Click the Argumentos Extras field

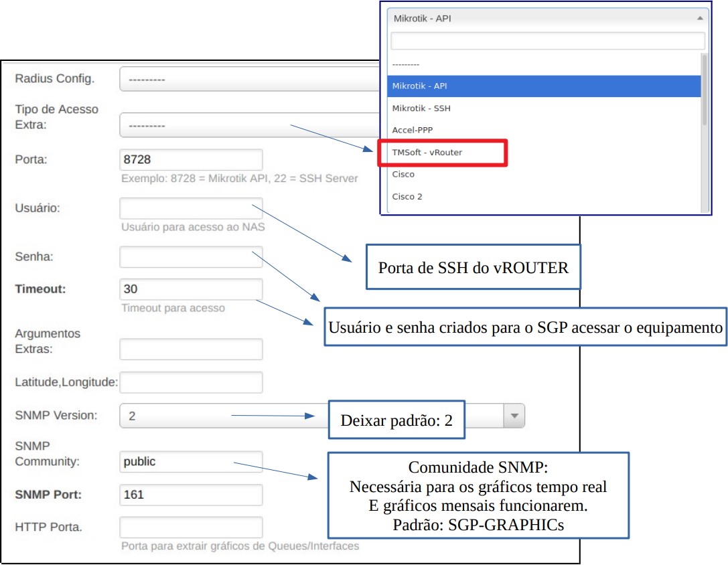tap(191, 349)
